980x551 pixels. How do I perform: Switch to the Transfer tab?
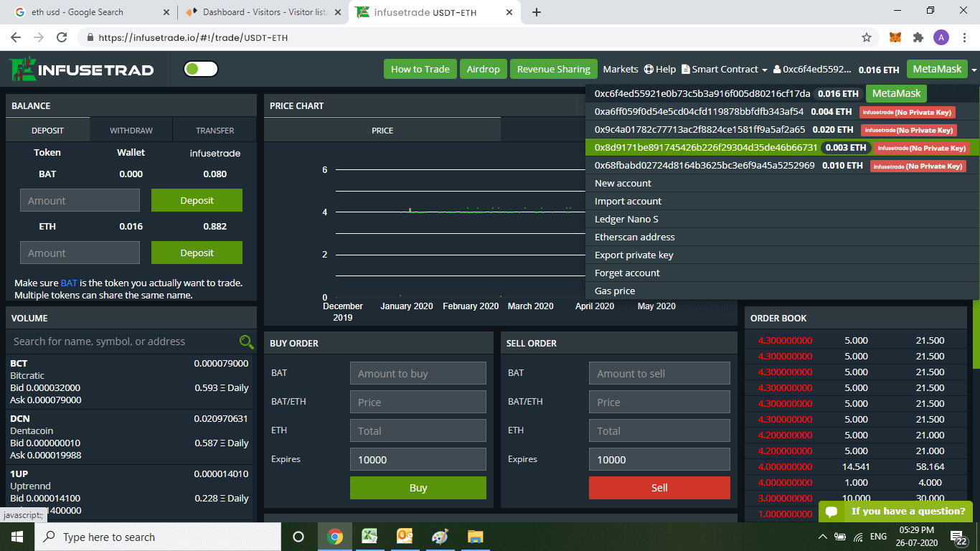(215, 131)
